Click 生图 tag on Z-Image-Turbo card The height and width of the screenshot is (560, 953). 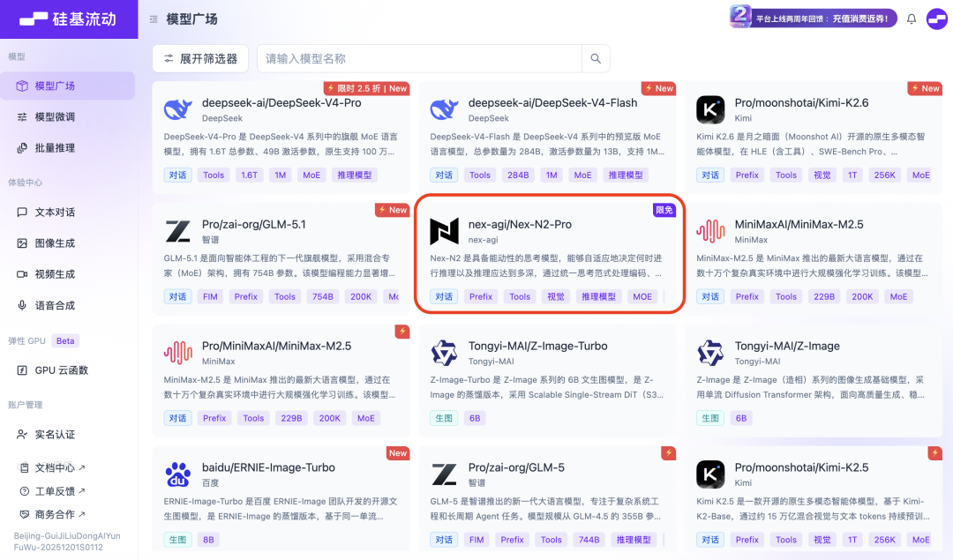tap(444, 418)
